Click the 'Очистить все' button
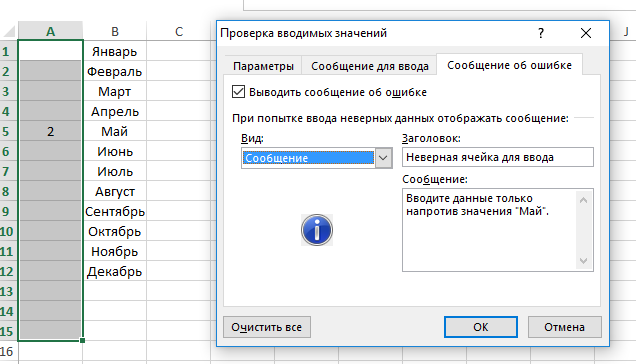Image resolution: width=636 pixels, height=364 pixels. pyautogui.click(x=267, y=327)
